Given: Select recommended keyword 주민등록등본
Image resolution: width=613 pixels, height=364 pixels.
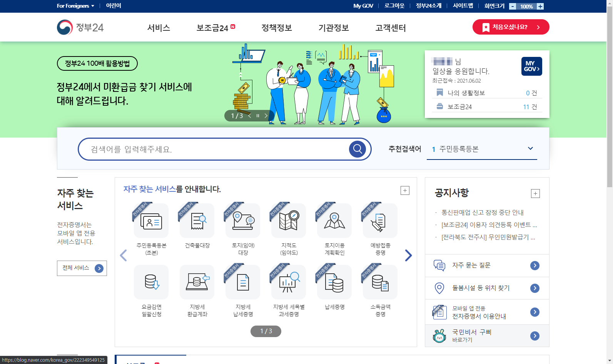Looking at the screenshot, I should coord(459,149).
